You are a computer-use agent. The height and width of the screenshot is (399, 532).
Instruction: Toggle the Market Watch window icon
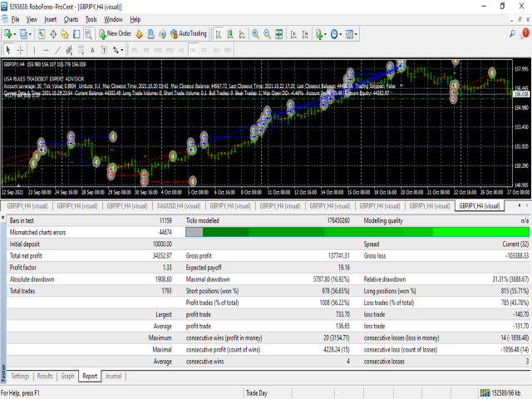(42, 34)
